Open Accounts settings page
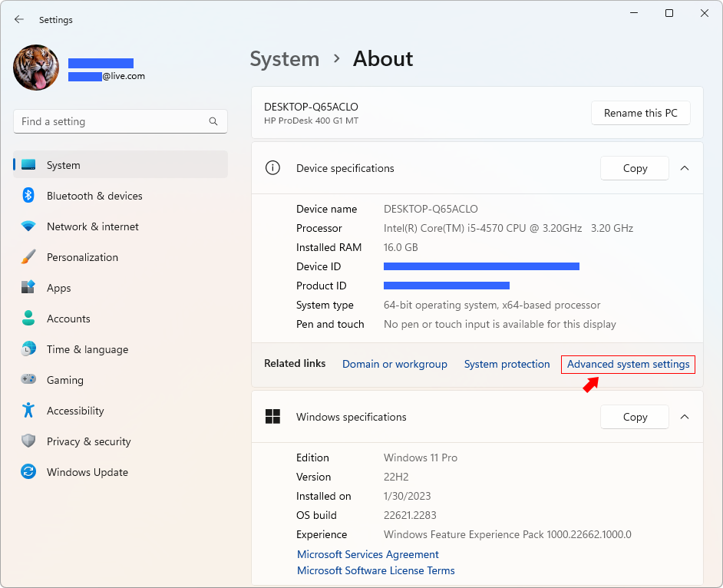This screenshot has width=723, height=588. coord(121,319)
